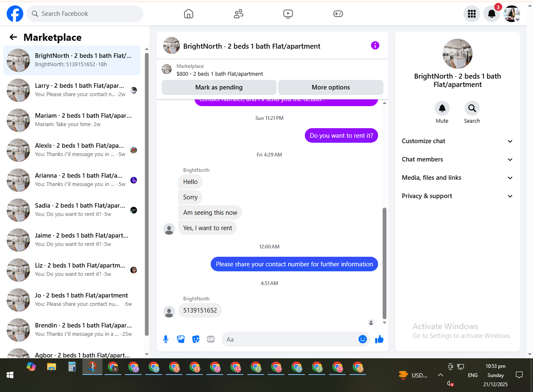Click the message "Am seeing this now"
The width and height of the screenshot is (533, 392).
click(x=210, y=213)
